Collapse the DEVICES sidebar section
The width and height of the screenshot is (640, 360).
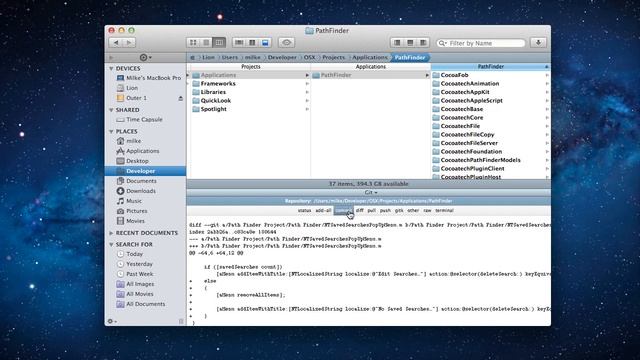111,69
